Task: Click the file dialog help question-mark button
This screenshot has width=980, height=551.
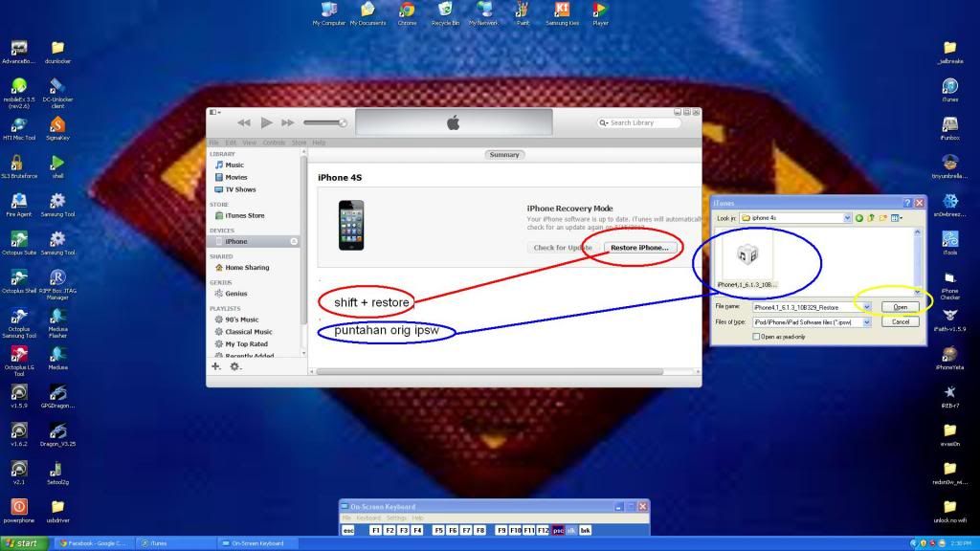Action: click(x=907, y=203)
